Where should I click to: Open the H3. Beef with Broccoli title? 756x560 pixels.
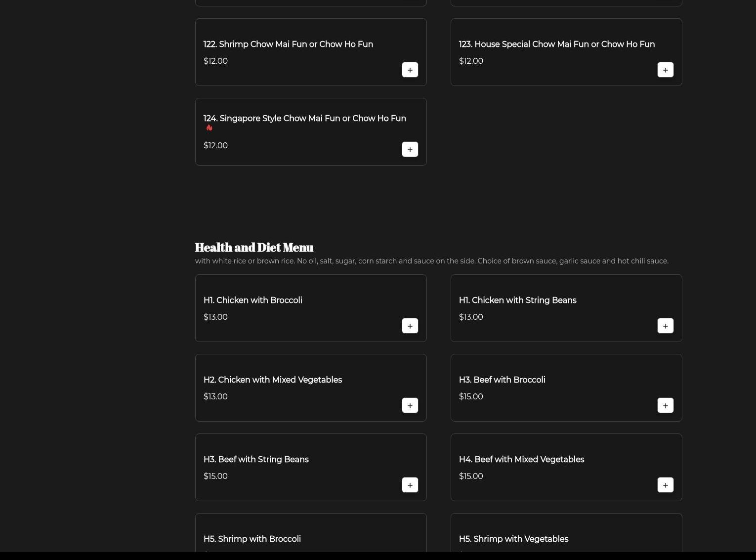pyautogui.click(x=502, y=380)
